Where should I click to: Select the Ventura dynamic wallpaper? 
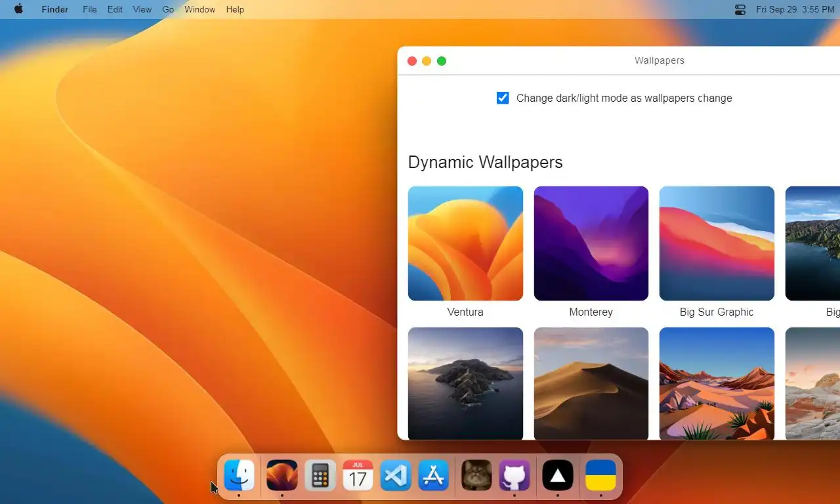coord(465,243)
